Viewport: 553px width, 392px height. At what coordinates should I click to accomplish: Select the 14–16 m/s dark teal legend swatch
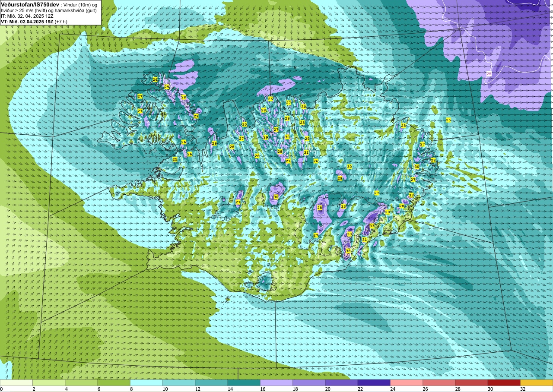244,383
